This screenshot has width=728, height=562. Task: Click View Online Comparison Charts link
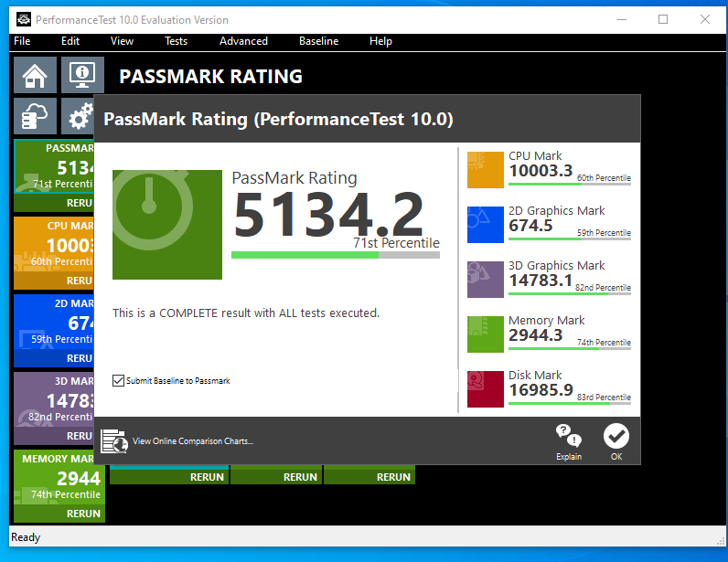tap(193, 440)
